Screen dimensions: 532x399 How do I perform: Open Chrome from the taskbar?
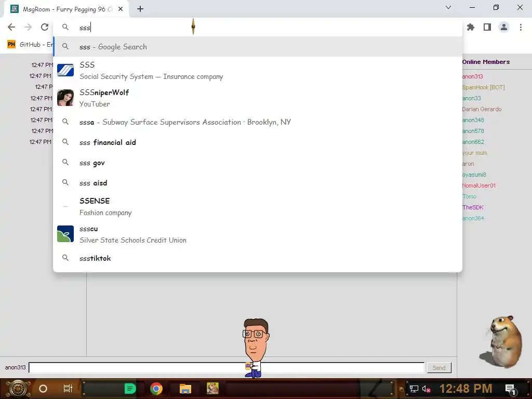pos(156,389)
